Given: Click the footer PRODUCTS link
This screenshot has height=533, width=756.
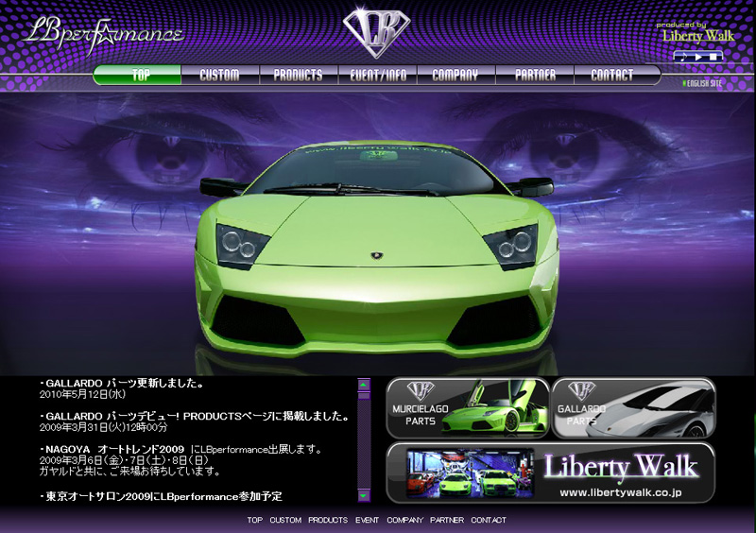Looking at the screenshot, I should (x=328, y=520).
